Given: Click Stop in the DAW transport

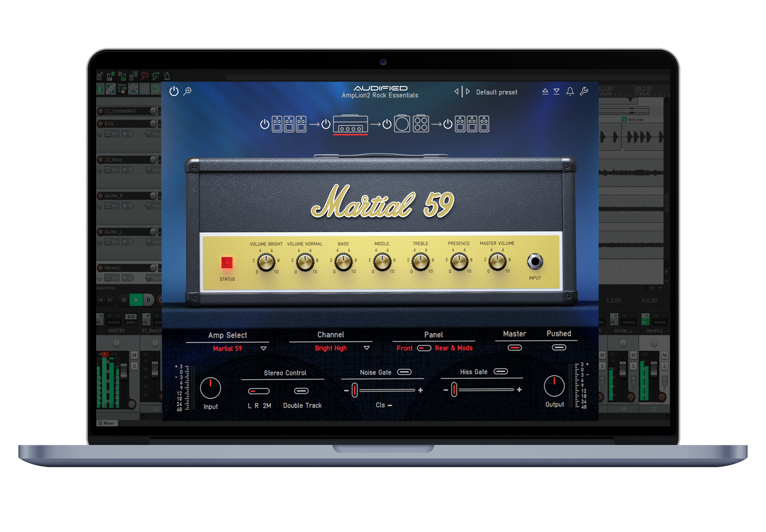Looking at the screenshot, I should [x=124, y=299].
